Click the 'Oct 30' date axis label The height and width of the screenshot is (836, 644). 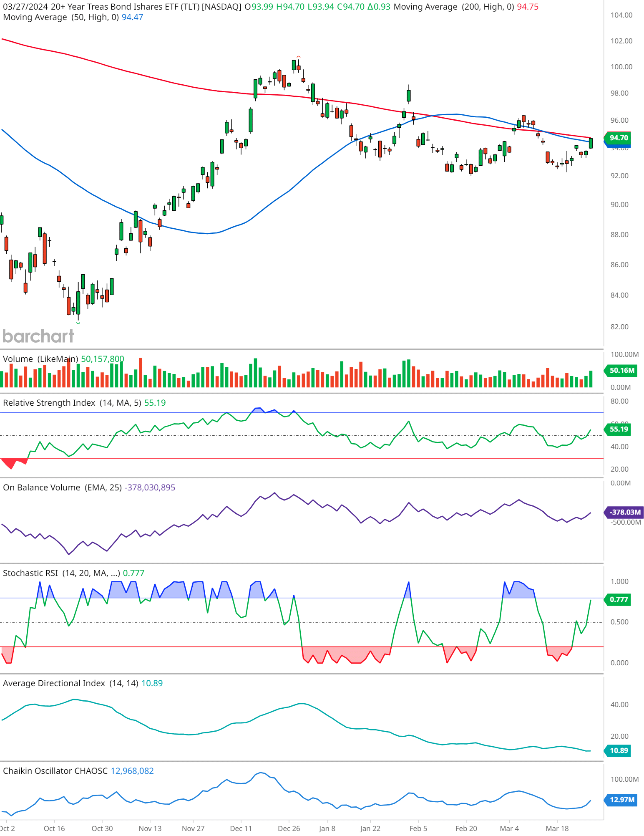click(102, 828)
